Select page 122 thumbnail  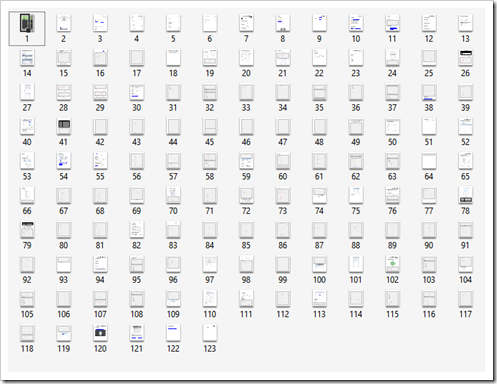173,332
